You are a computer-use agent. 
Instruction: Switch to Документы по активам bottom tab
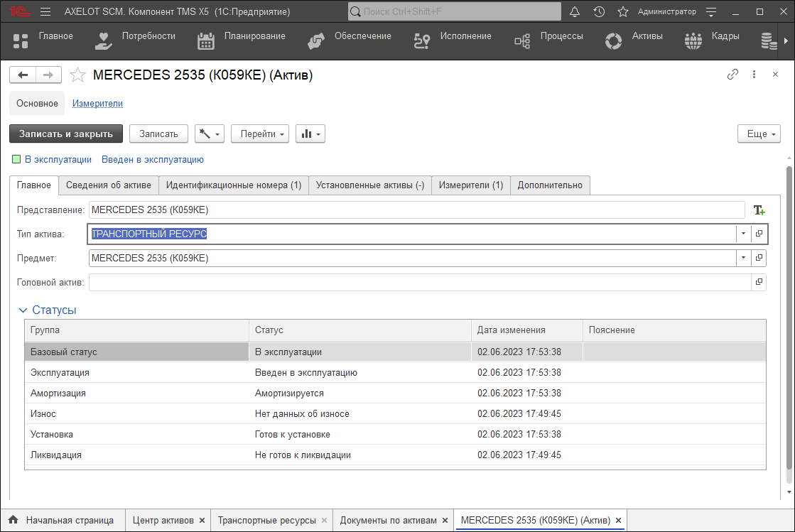[389, 521]
